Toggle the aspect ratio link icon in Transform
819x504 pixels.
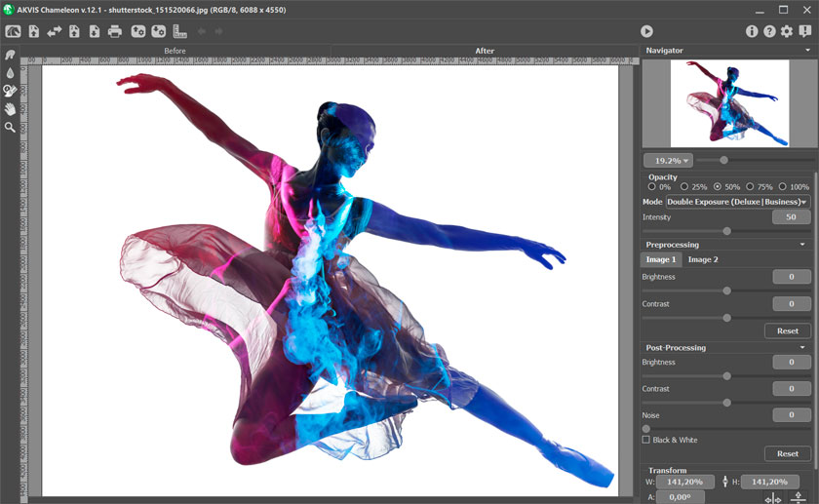coord(724,482)
